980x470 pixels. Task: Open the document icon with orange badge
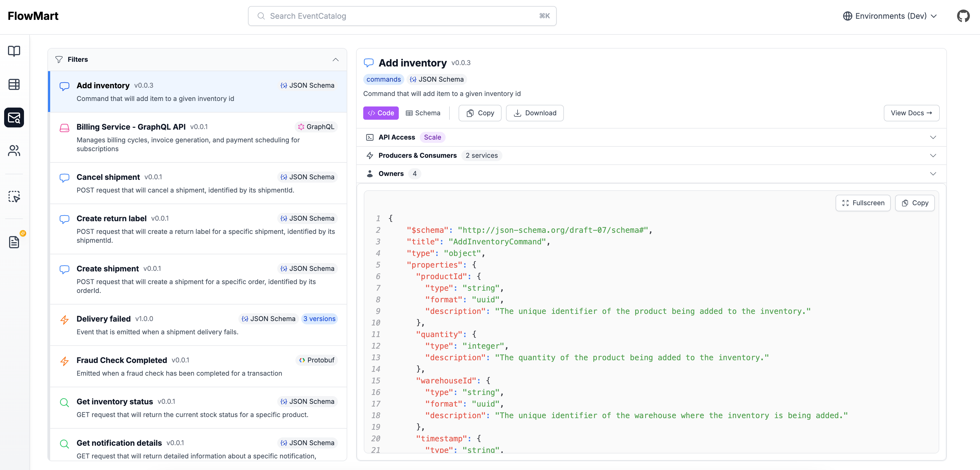14,242
